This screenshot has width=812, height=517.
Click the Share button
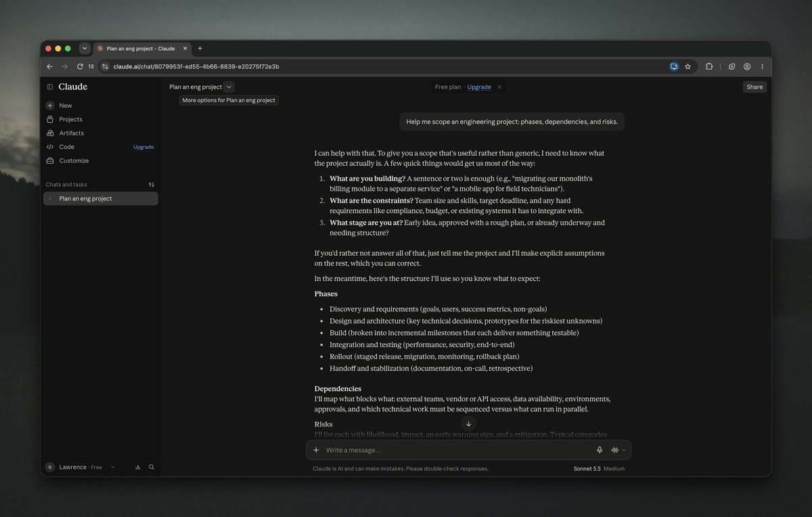[754, 87]
